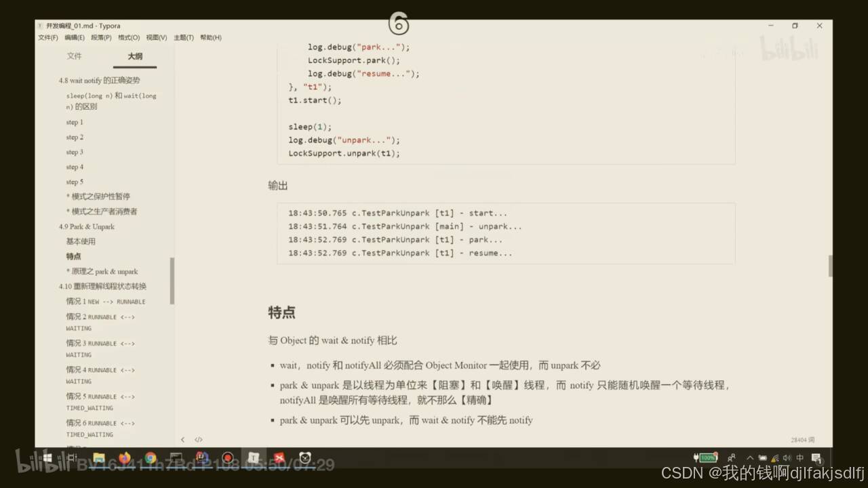Open the alarm clock app in the taskbar
Screen dimensions: 868x488
tap(304, 457)
